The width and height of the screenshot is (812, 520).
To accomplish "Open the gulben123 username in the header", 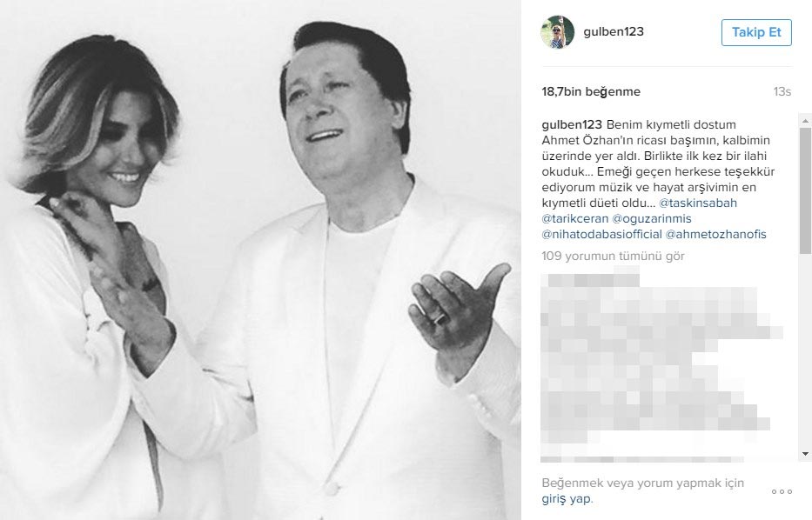I will click(x=614, y=31).
